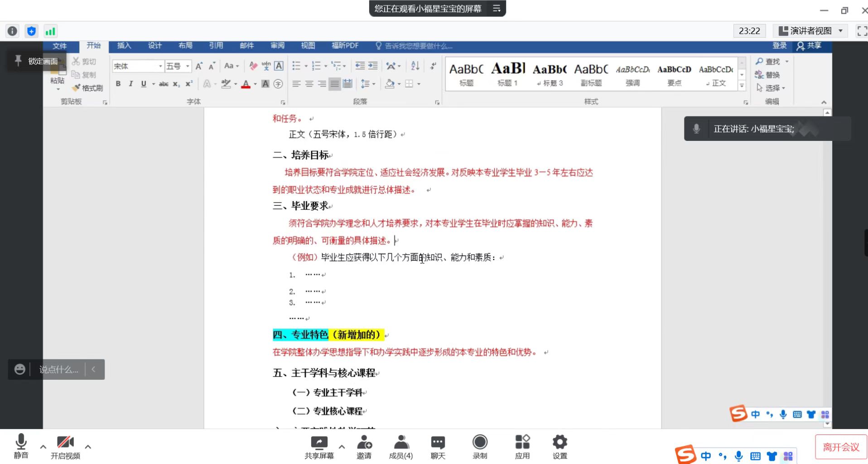Toggle fullscreen mode

(x=861, y=31)
